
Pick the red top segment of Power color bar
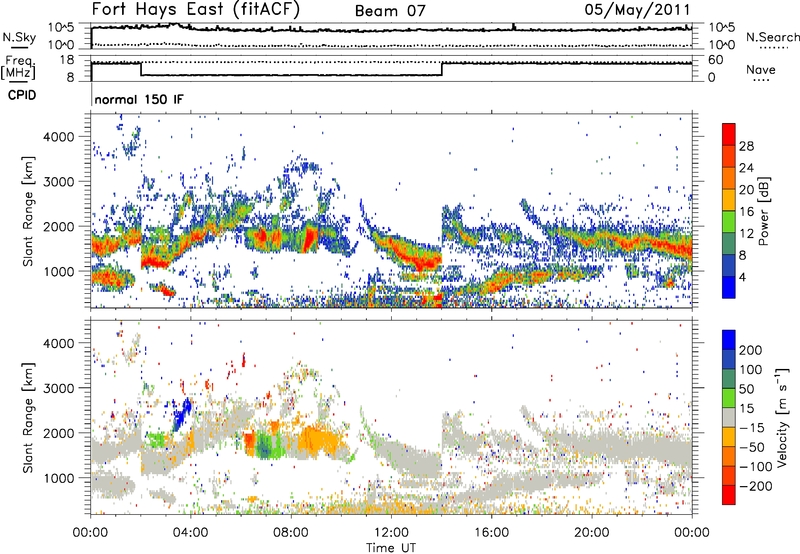pyautogui.click(x=729, y=134)
